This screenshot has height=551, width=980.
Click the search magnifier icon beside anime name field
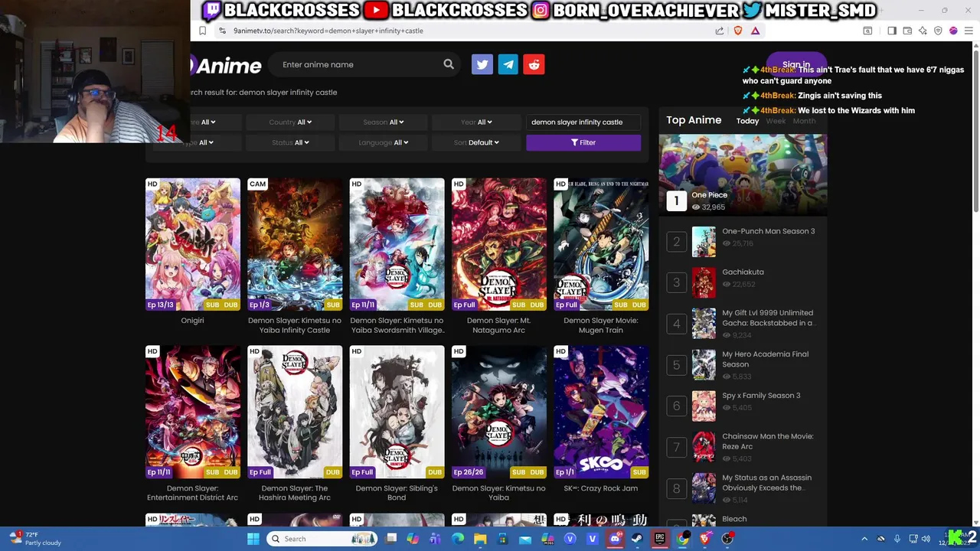pos(449,64)
